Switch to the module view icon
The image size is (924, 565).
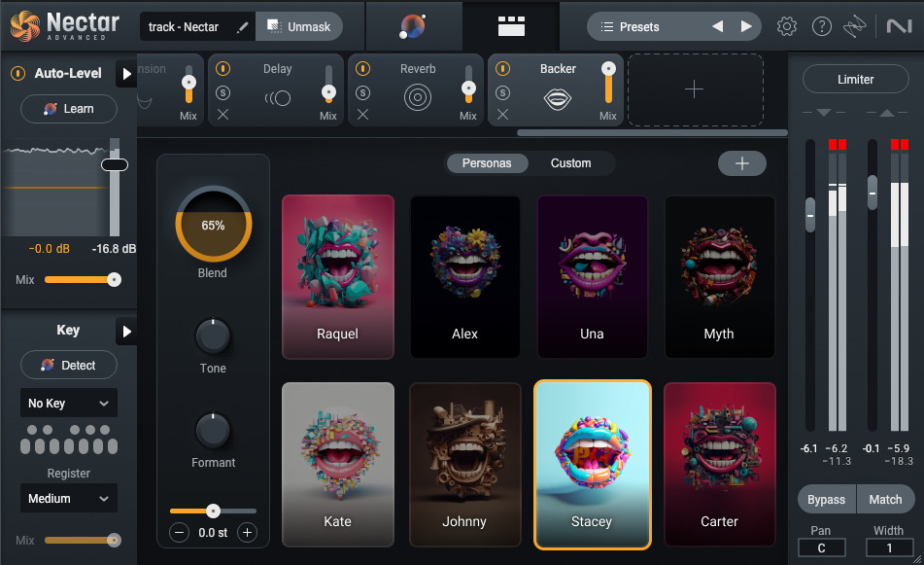pyautogui.click(x=510, y=26)
